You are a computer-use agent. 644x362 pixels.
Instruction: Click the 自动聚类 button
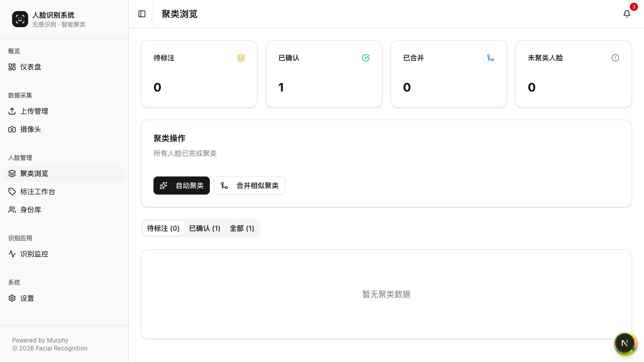pyautogui.click(x=182, y=186)
